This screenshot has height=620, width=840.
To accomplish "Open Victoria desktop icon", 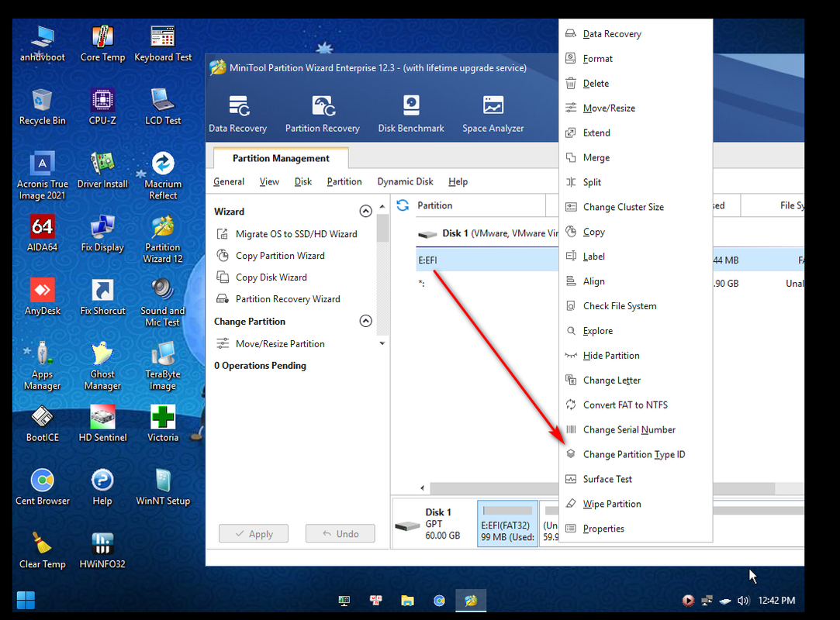I will point(163,424).
